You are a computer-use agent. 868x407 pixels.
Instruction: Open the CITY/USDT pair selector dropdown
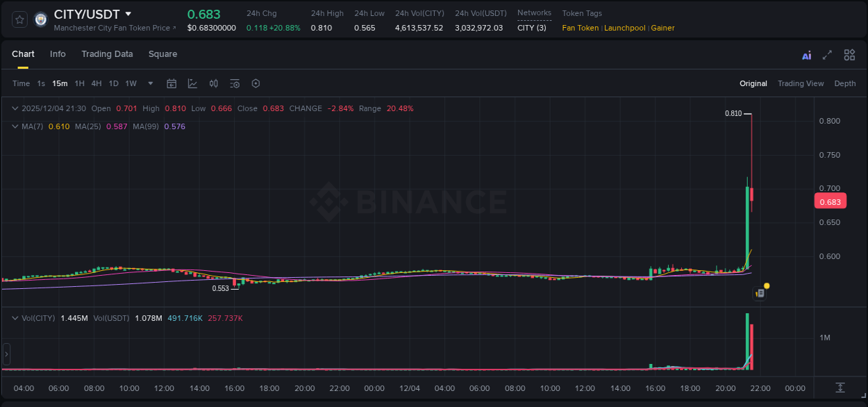coord(128,13)
